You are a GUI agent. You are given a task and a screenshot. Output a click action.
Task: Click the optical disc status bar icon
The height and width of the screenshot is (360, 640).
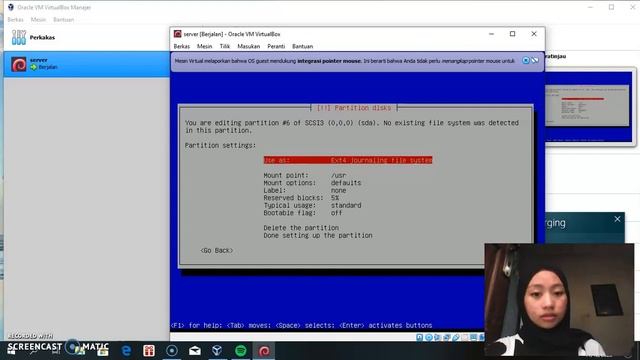coord(429,337)
